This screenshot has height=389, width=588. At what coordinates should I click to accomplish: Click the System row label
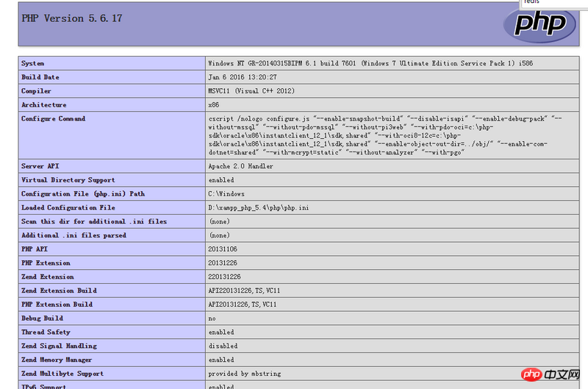tap(33, 63)
